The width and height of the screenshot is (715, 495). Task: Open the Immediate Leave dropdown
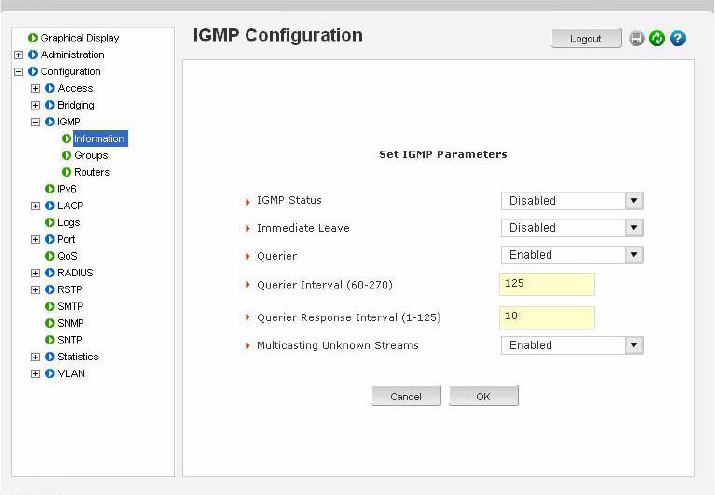click(572, 227)
